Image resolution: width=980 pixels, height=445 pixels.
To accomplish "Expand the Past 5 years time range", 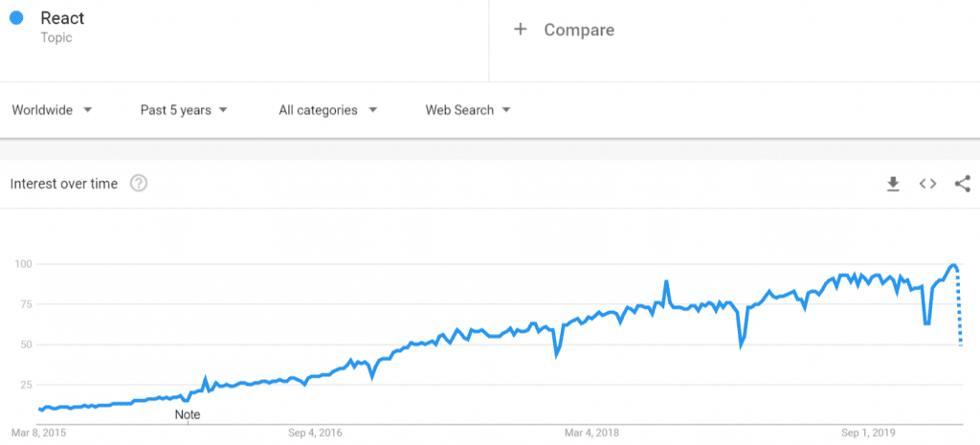I will coord(184,110).
